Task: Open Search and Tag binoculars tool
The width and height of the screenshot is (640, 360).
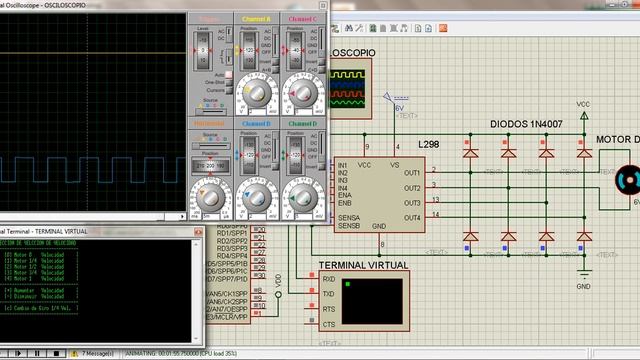Action: click(349, 28)
